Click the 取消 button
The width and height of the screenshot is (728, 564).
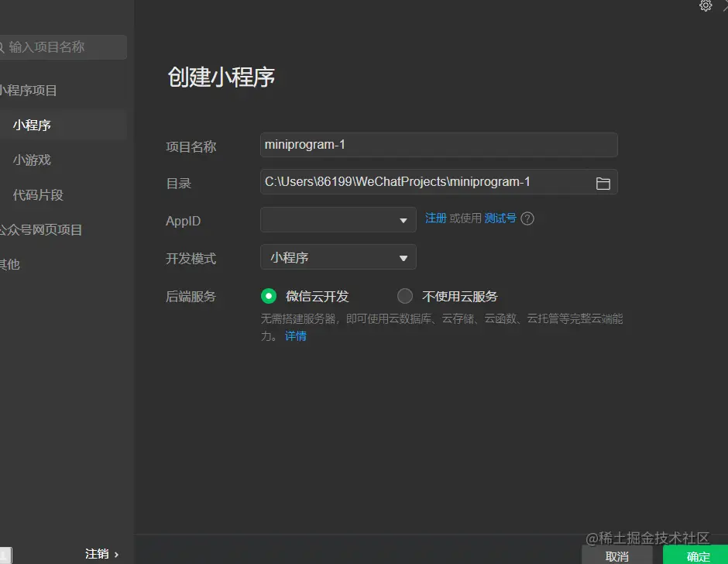(x=617, y=555)
